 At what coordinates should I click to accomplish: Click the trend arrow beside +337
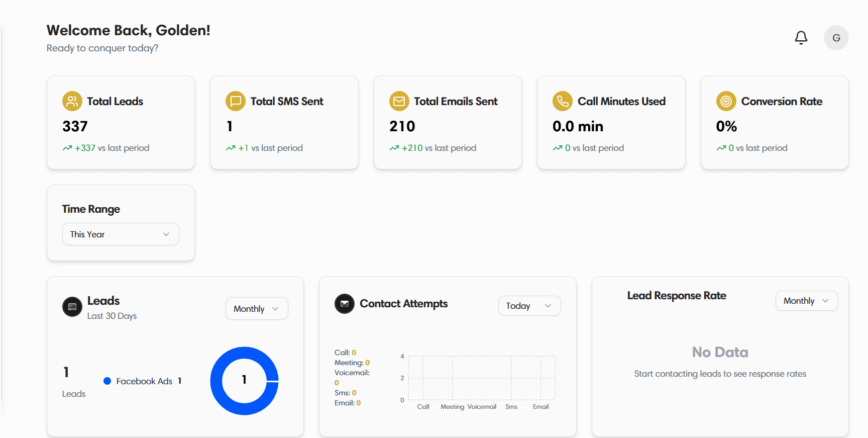(67, 148)
